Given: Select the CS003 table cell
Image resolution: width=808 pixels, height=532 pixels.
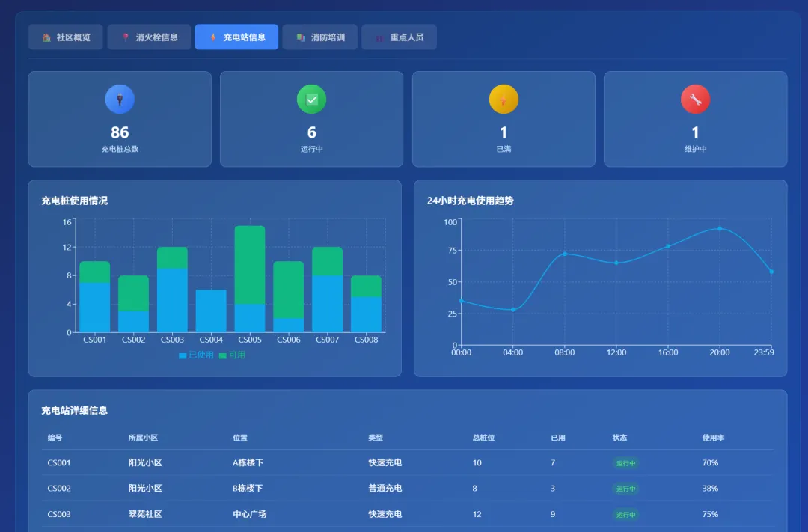Looking at the screenshot, I should point(59,514).
